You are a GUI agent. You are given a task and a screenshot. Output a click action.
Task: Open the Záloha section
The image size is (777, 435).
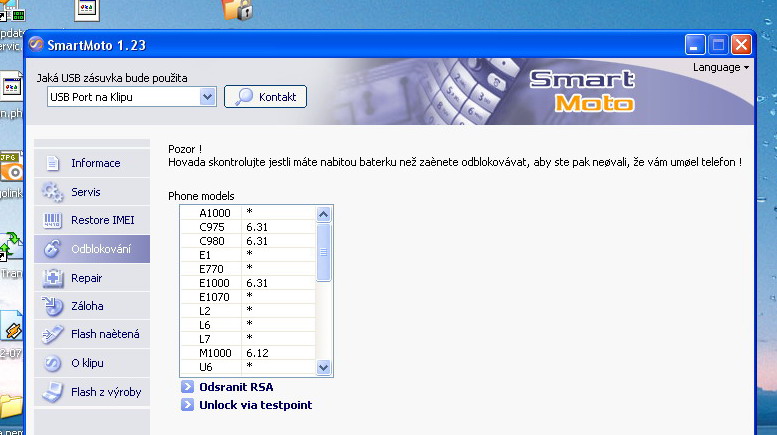tap(92, 306)
